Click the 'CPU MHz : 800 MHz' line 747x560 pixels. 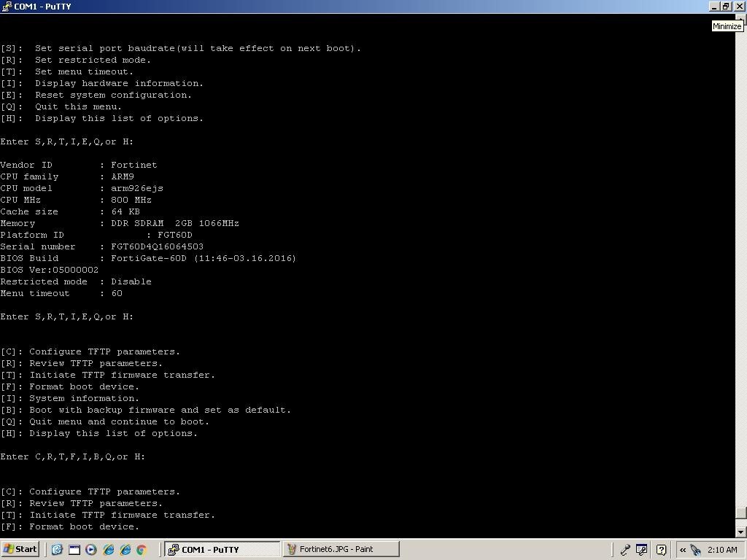(x=76, y=200)
